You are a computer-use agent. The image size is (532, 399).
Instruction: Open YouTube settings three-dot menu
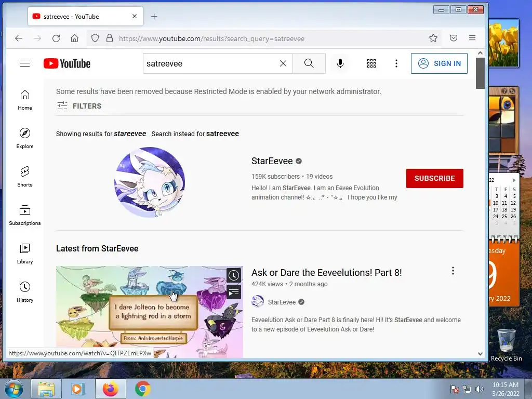click(x=396, y=63)
